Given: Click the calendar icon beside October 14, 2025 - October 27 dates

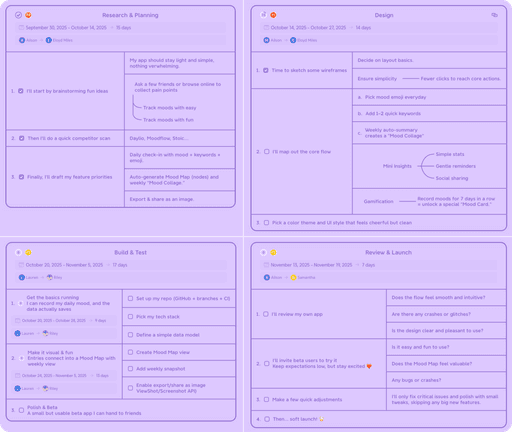Looking at the screenshot, I should pos(266,28).
